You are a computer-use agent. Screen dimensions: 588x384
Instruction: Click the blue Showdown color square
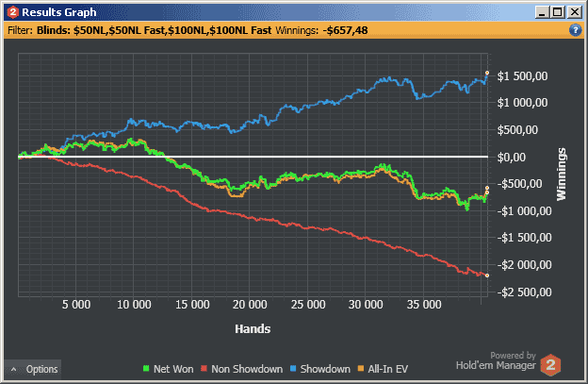point(293,369)
